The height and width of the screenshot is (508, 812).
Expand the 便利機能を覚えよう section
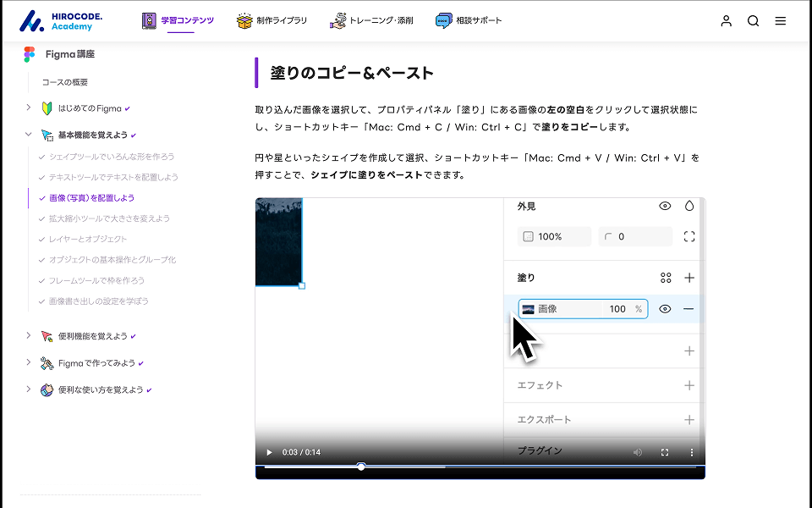tap(28, 336)
